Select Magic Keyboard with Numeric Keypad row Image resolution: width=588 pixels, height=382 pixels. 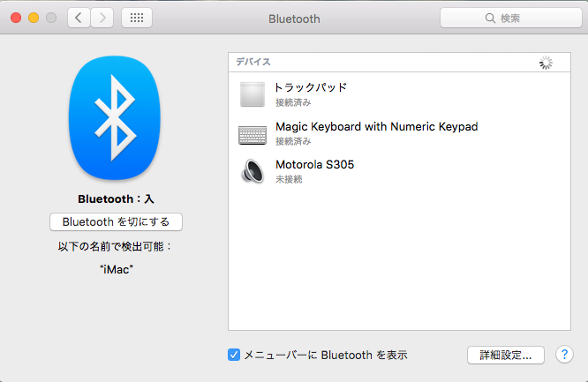(399, 133)
